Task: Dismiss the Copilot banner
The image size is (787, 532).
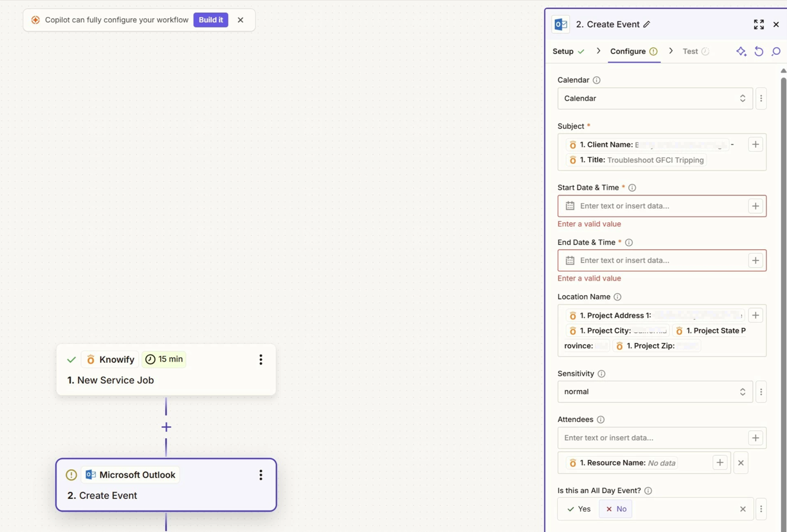Action: 240,20
